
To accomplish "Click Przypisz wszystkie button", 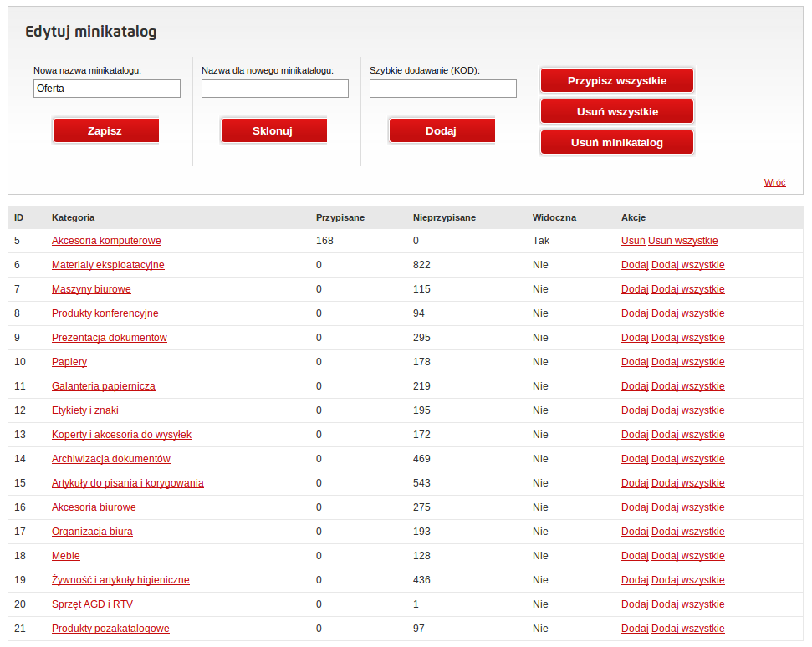I will point(617,80).
